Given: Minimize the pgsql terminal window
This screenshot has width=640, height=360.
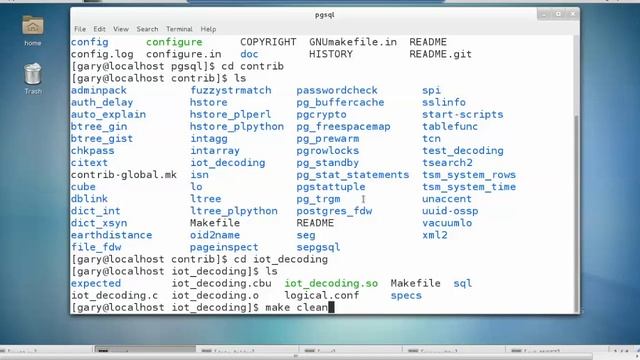Looking at the screenshot, I should point(544,14).
